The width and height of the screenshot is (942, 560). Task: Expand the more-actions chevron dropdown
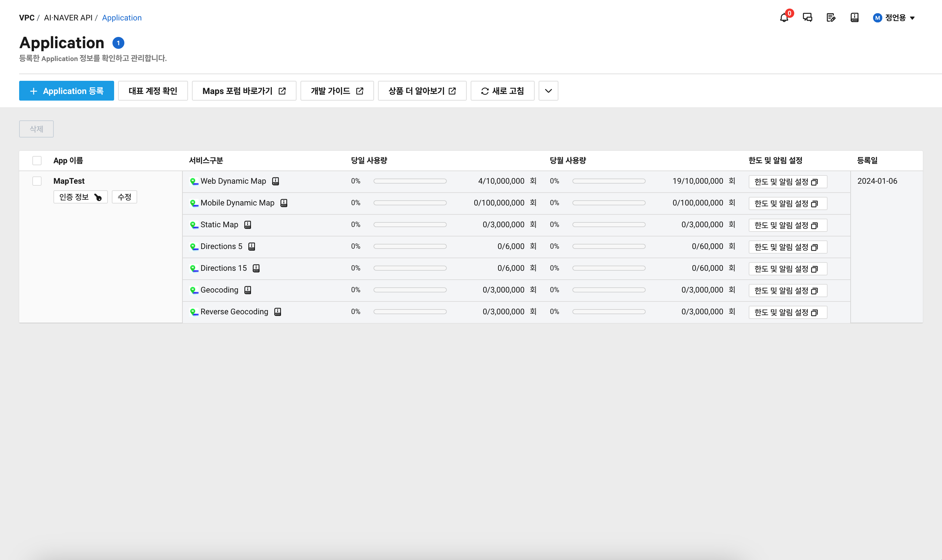[548, 91]
